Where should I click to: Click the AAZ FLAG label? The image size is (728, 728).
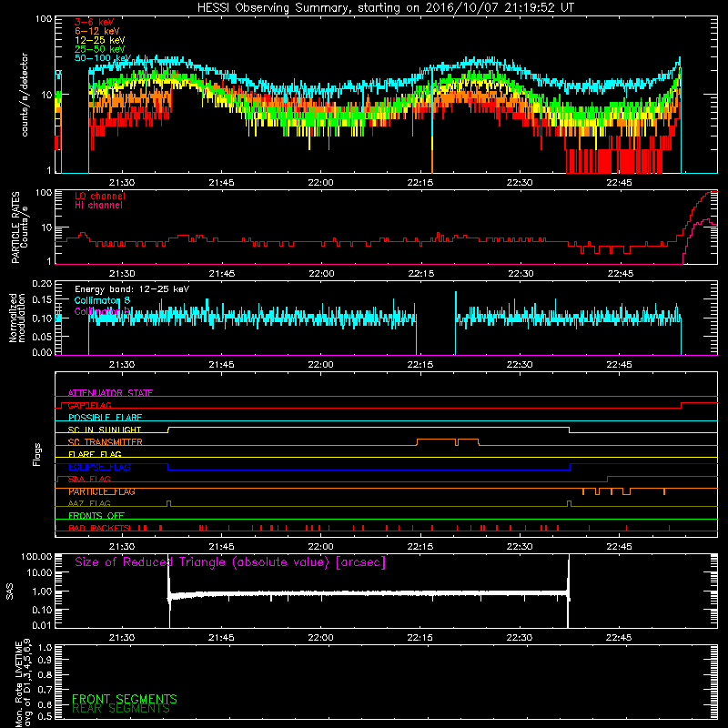89,504
